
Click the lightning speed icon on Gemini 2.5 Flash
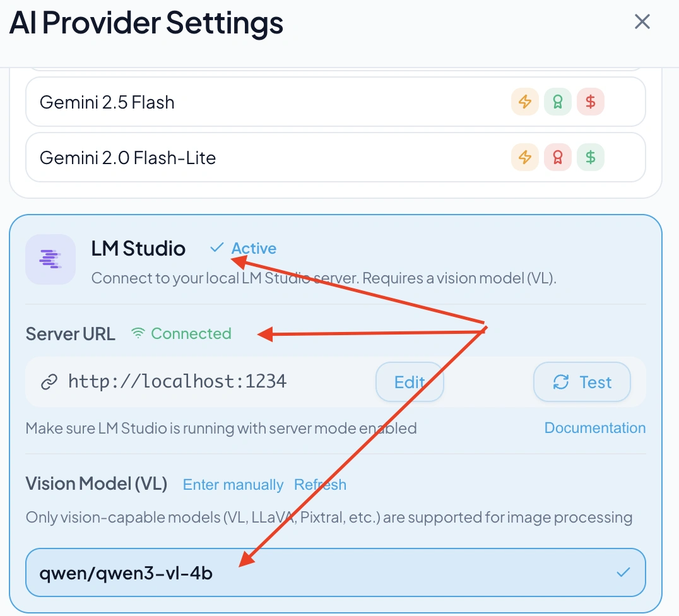[x=525, y=102]
